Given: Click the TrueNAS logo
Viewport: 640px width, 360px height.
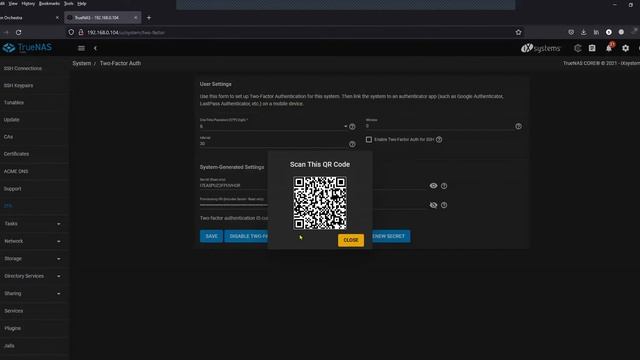Looking at the screenshot, I should 27,48.
